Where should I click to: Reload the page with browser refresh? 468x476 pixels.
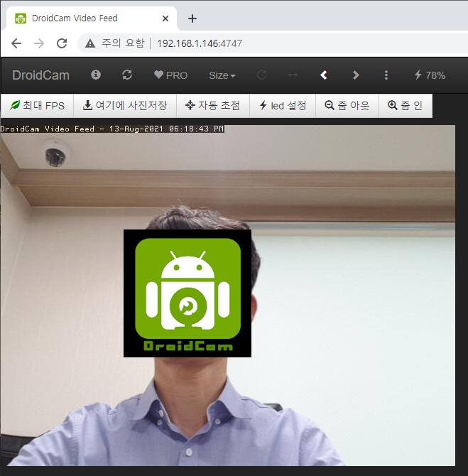pos(62,43)
